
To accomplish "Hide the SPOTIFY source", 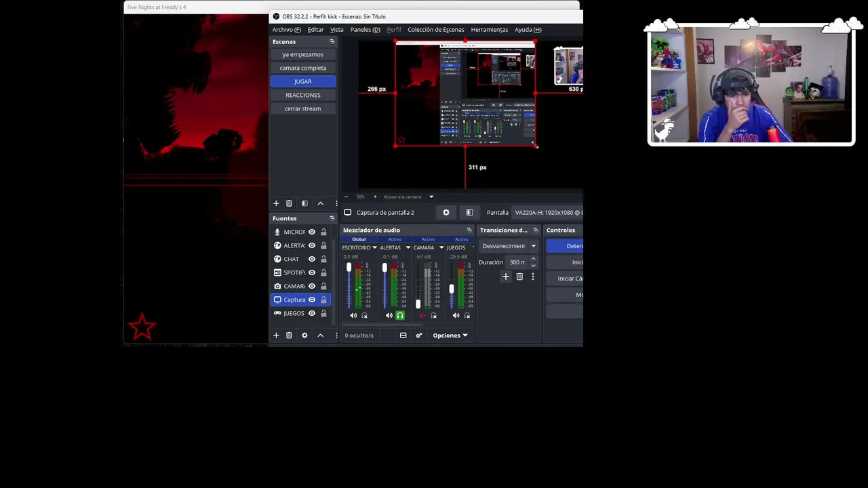I will (x=312, y=272).
